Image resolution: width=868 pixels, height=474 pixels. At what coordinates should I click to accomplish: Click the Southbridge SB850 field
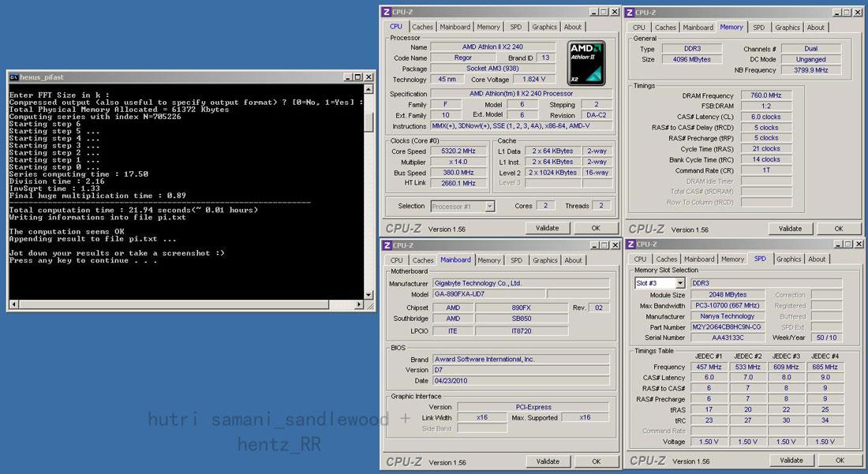click(522, 319)
